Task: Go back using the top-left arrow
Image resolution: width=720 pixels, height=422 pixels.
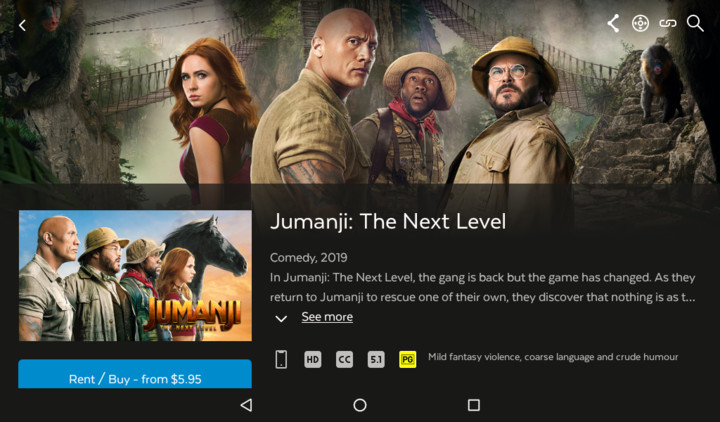Action: click(x=22, y=25)
